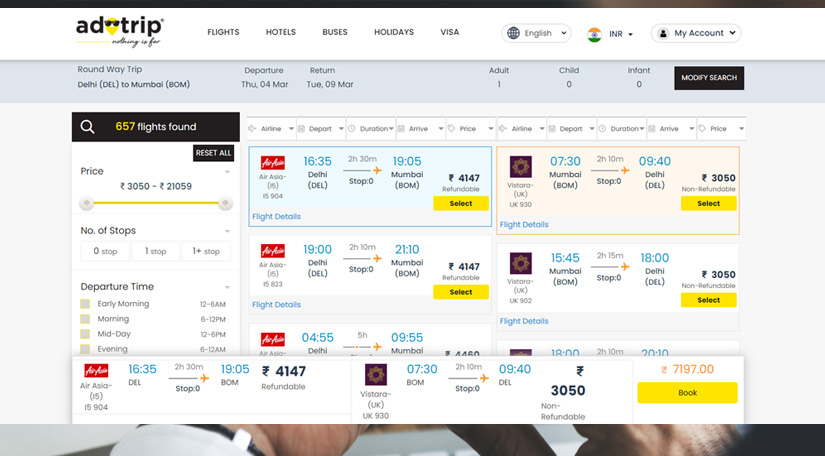Open the VISA menu
Screen dimensions: 825x456
coord(449,32)
